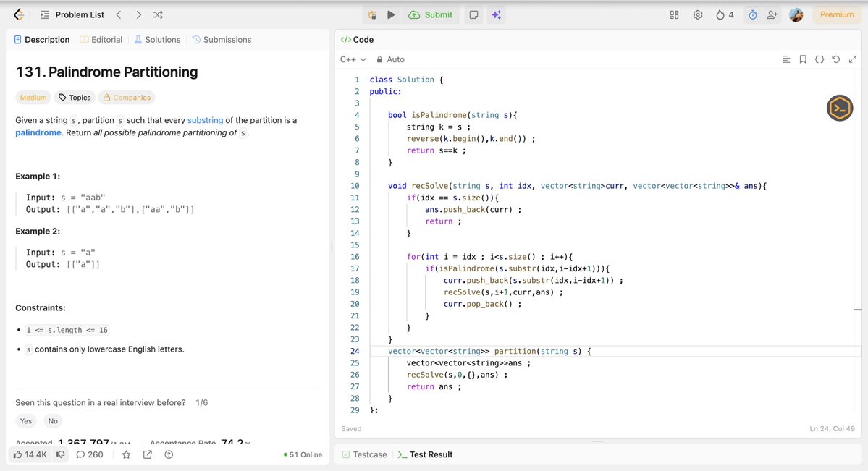Show the Companies tag
The image size is (868, 471).
tap(127, 98)
